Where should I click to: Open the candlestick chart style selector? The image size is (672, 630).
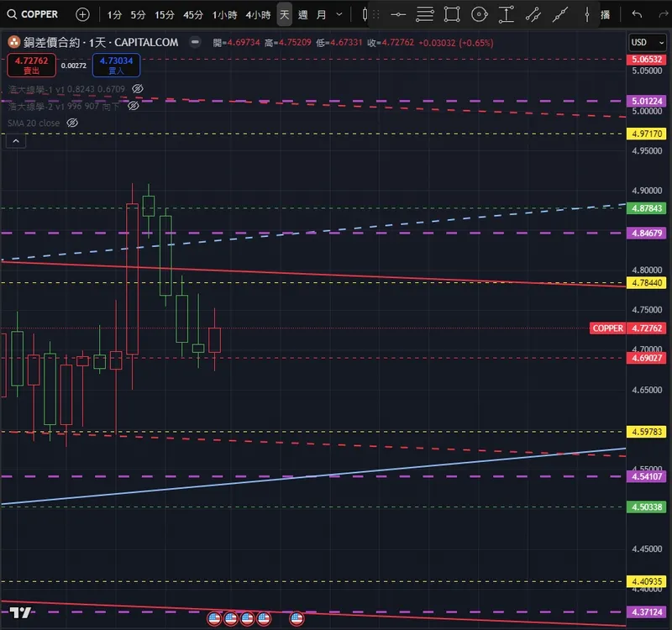(365, 14)
